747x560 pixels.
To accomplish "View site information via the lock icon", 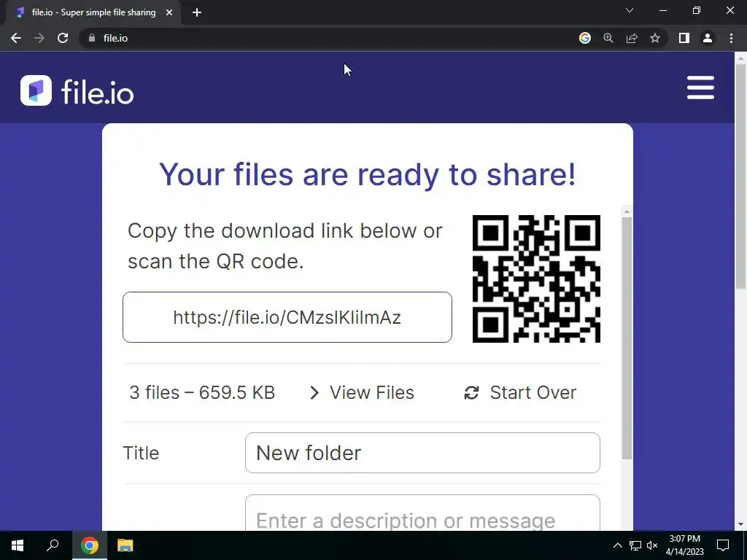I will click(92, 38).
